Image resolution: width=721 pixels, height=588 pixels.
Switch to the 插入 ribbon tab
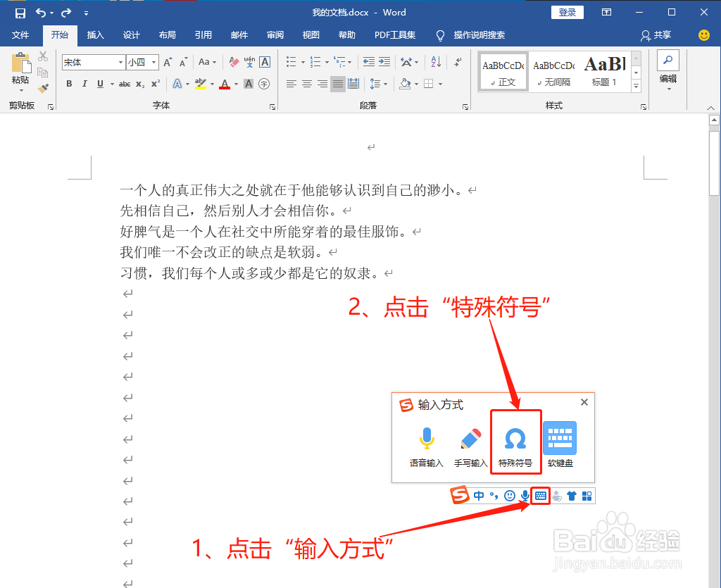click(x=95, y=35)
